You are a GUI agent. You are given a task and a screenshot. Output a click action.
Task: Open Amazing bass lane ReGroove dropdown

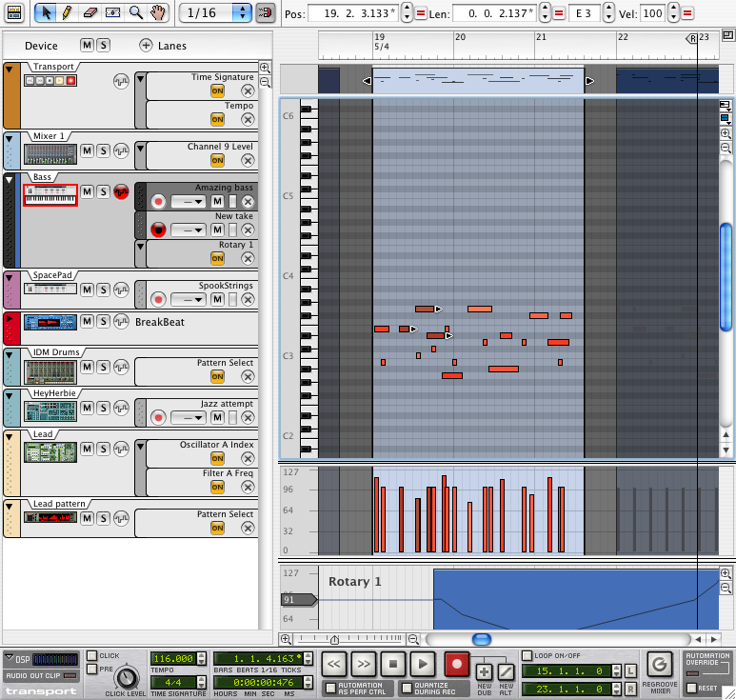point(188,201)
